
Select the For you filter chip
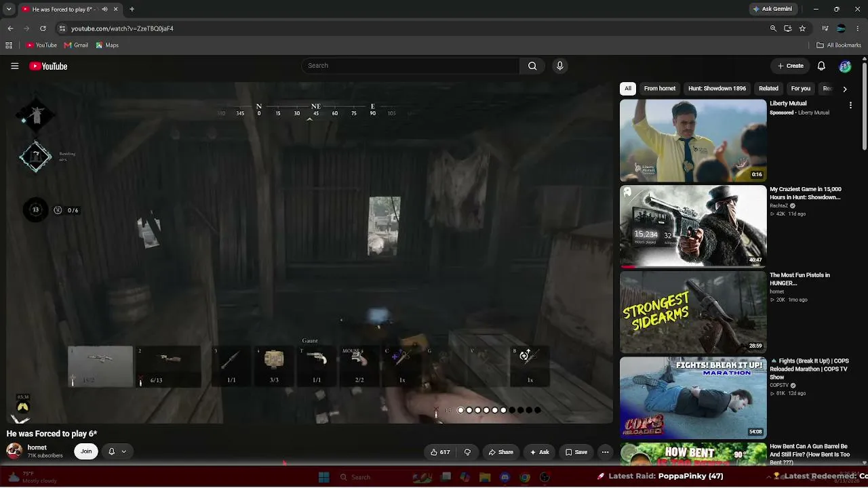click(801, 89)
